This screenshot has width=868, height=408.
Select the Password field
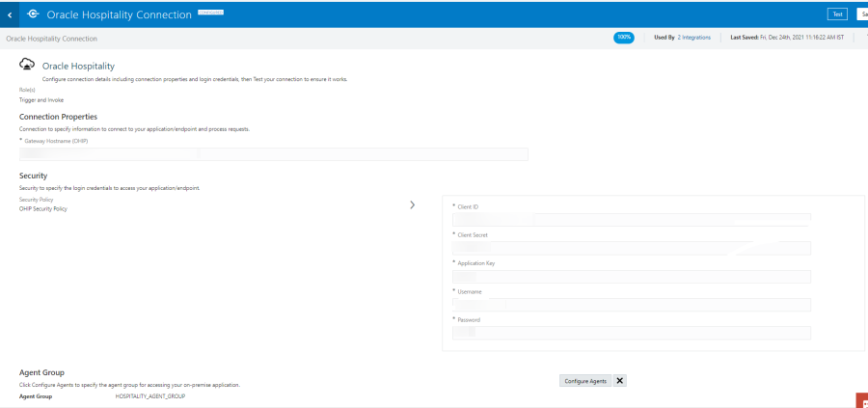(632, 333)
